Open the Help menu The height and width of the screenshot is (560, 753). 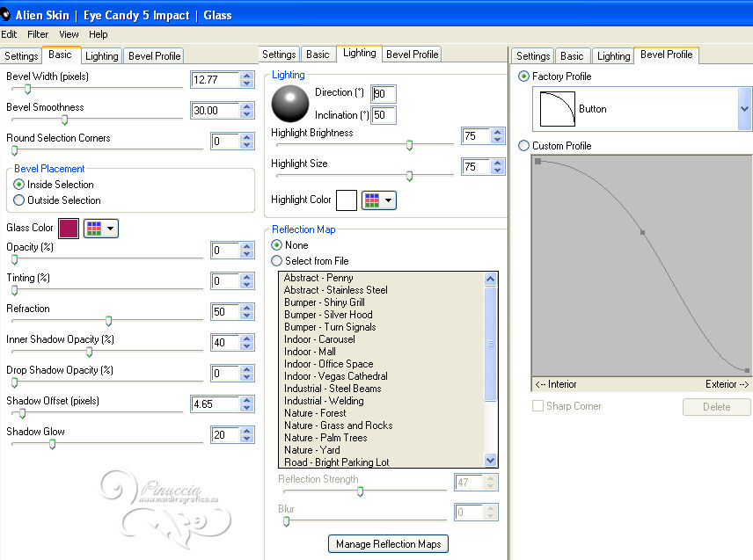click(x=98, y=34)
